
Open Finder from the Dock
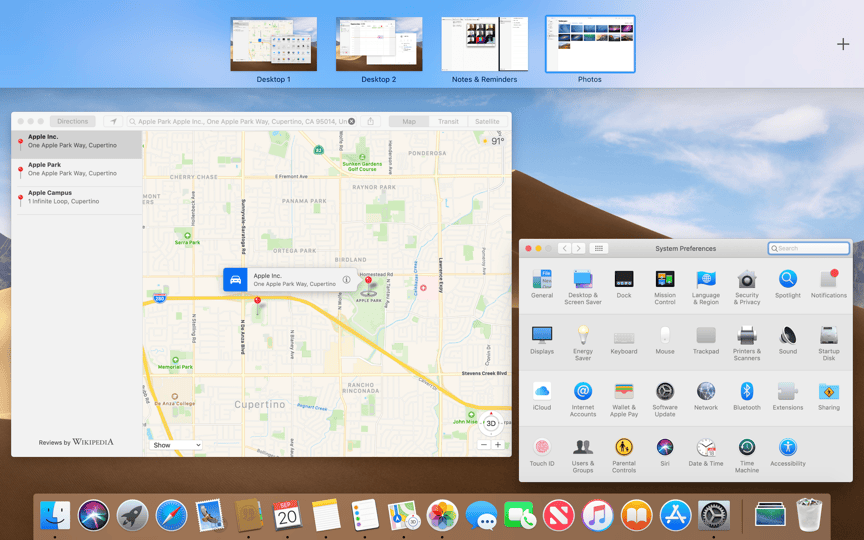click(x=55, y=515)
